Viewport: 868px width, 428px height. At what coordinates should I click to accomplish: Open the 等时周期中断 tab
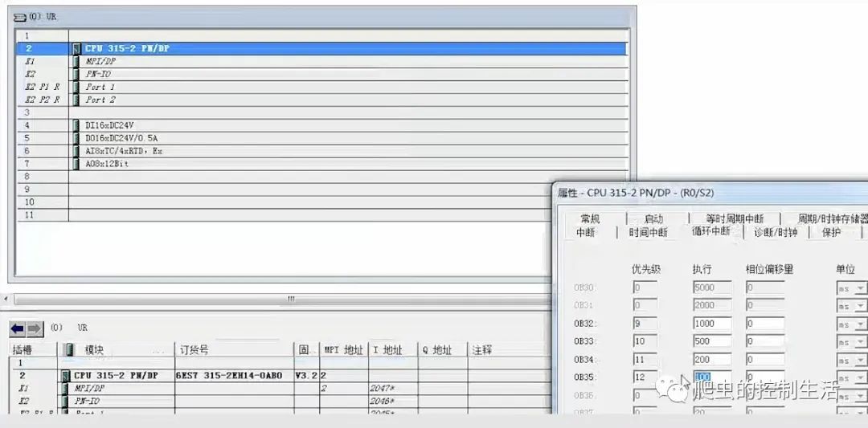click(735, 219)
